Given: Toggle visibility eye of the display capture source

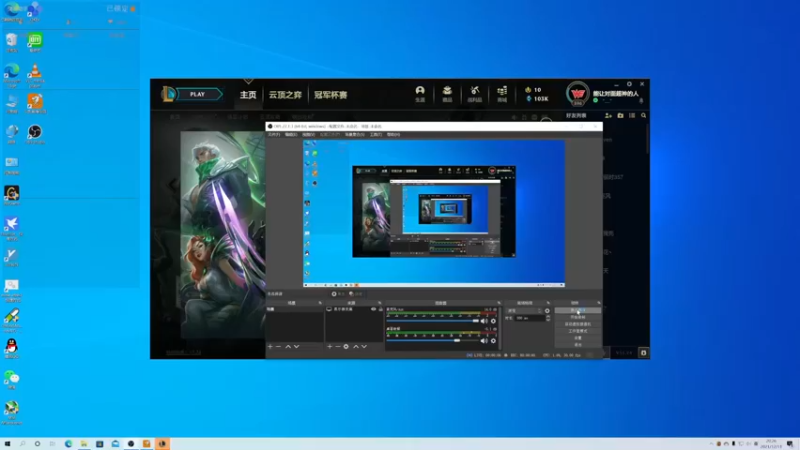Looking at the screenshot, I should [373, 309].
